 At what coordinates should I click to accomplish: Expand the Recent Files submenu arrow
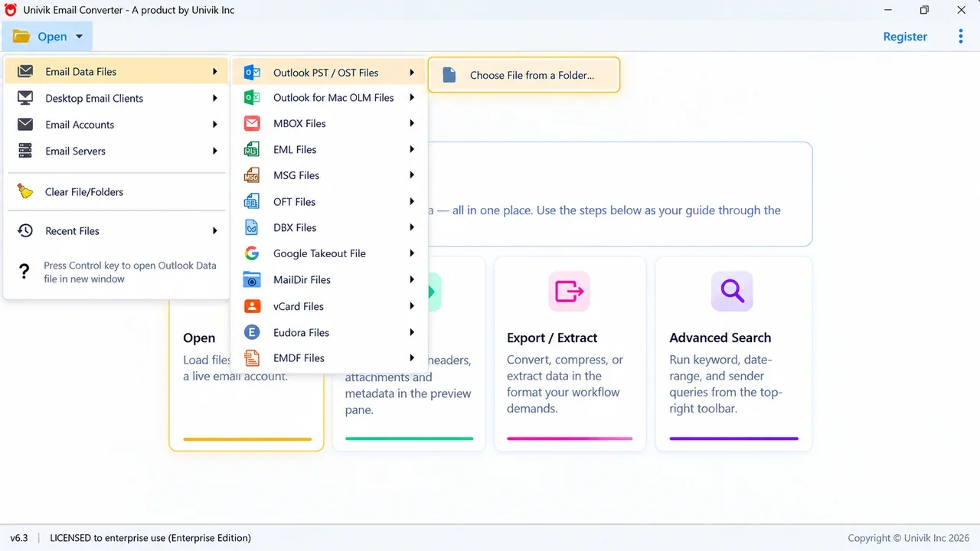tap(215, 230)
